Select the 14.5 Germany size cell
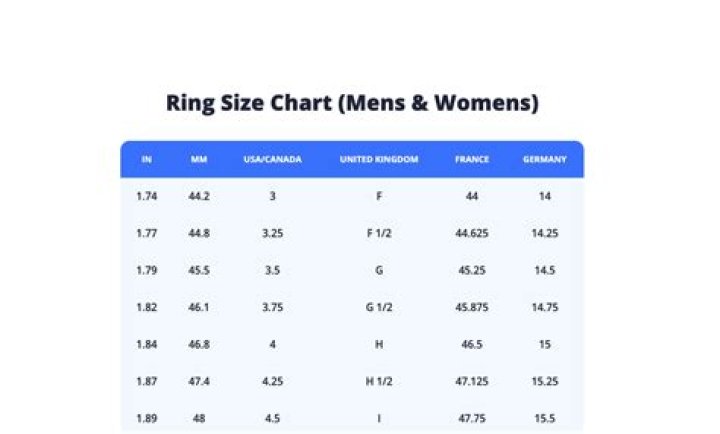Image resolution: width=720 pixels, height=434 pixels. click(x=545, y=270)
